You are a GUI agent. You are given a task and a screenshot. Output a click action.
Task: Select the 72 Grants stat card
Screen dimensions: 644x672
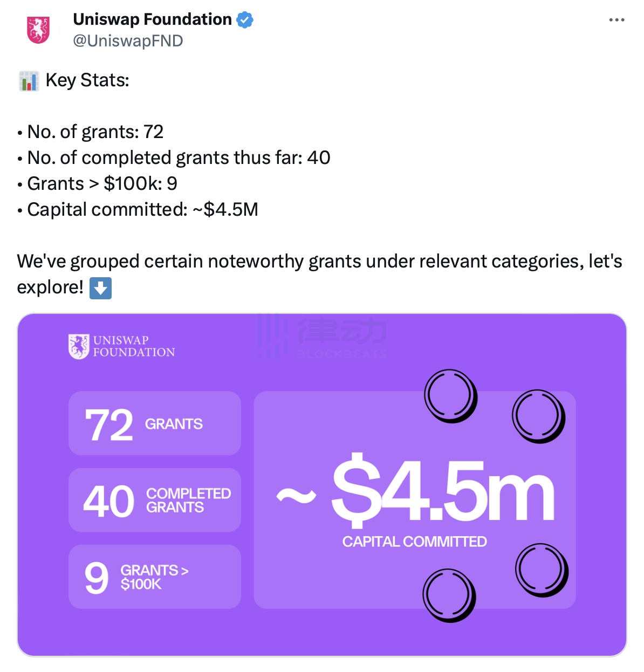point(155,423)
